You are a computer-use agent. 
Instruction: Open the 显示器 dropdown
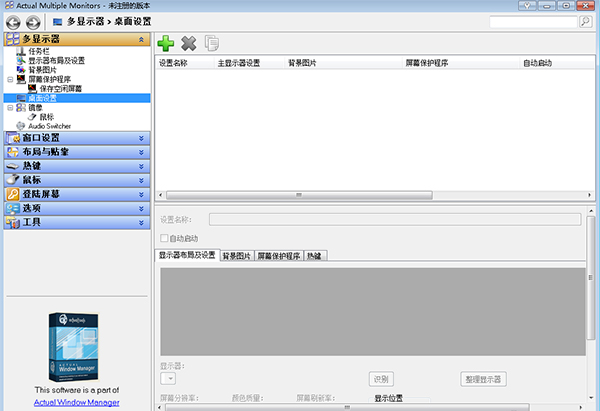click(168, 379)
